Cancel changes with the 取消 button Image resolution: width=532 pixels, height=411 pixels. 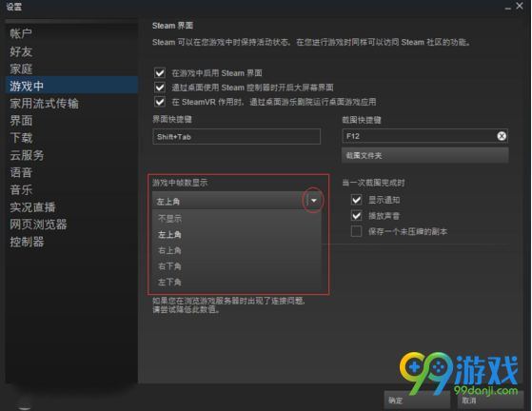(x=491, y=401)
